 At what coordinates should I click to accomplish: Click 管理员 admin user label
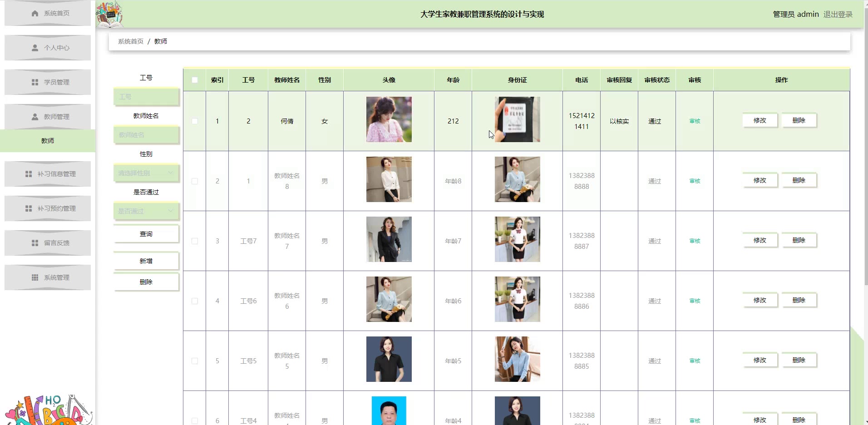click(x=796, y=14)
